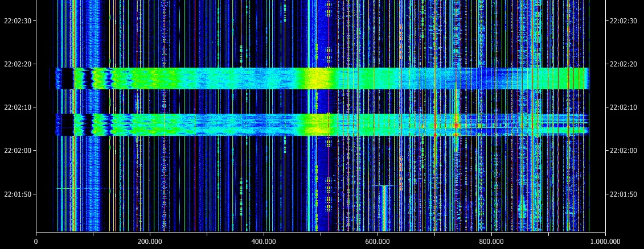Click the 600.000 frequency axis label
This screenshot has width=644, height=249.
[x=378, y=242]
